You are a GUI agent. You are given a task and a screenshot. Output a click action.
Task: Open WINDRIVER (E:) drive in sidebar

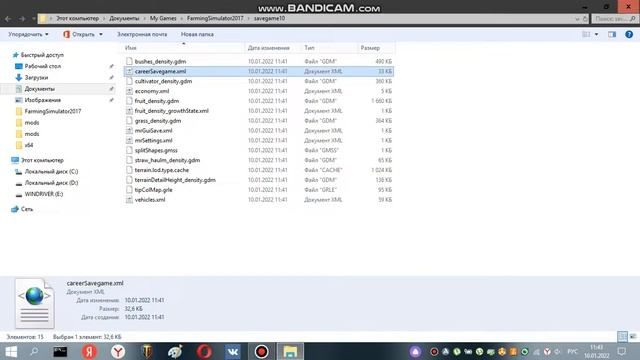[44, 194]
